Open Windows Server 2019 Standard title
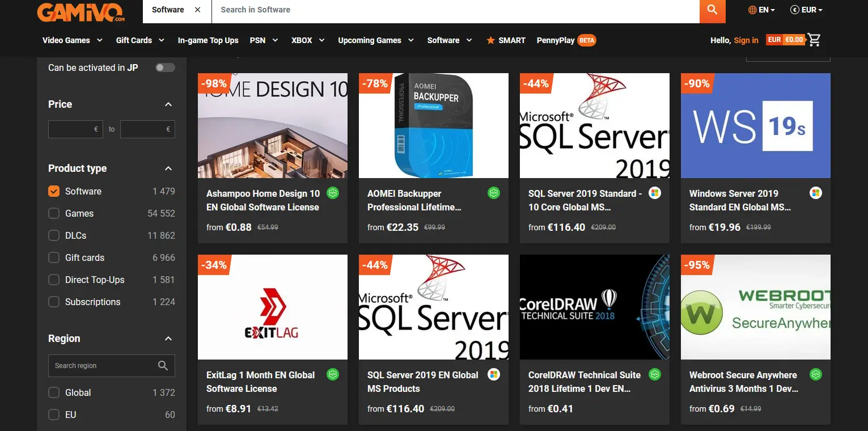This screenshot has width=868, height=431. (740, 200)
